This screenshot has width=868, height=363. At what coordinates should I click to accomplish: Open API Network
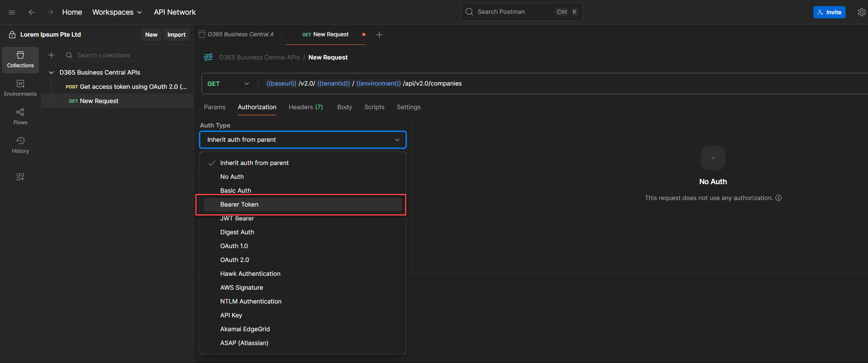[175, 12]
